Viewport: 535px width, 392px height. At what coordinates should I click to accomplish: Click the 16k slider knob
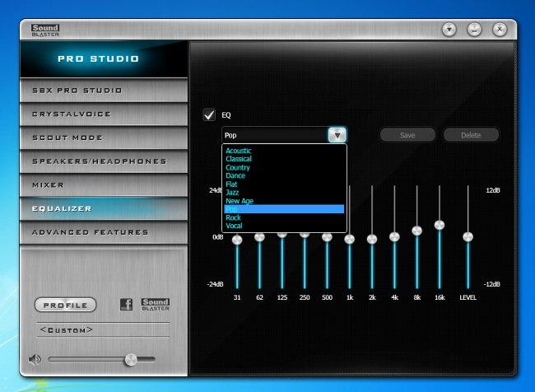point(440,225)
